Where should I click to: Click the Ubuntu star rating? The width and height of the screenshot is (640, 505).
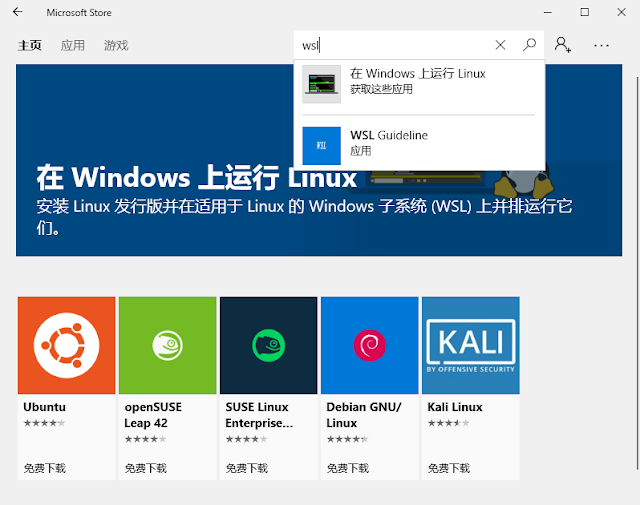point(44,423)
